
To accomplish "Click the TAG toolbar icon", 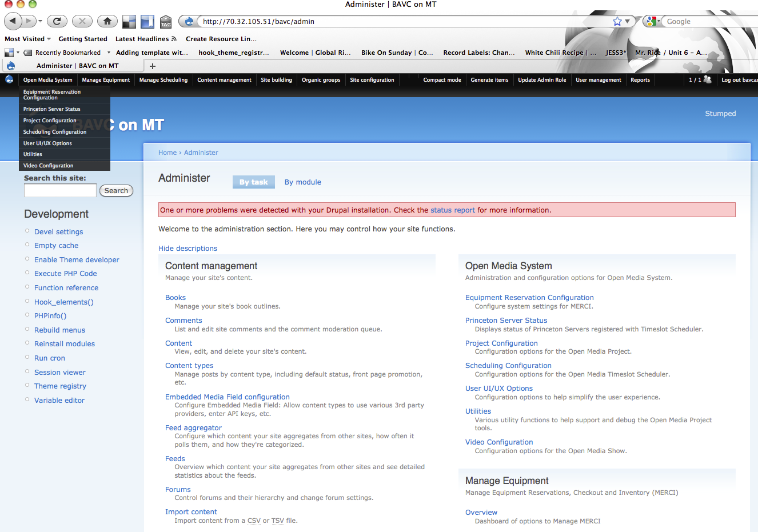I will pos(166,22).
